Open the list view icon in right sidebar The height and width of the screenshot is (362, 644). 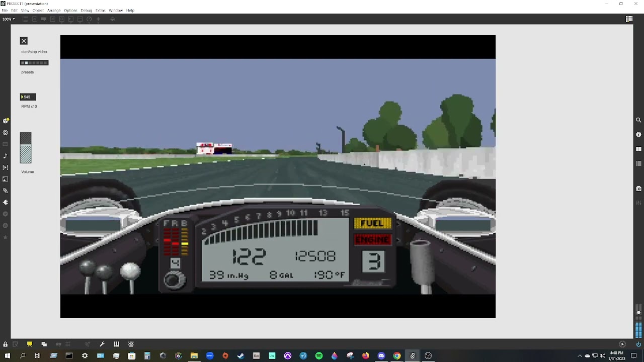638,163
